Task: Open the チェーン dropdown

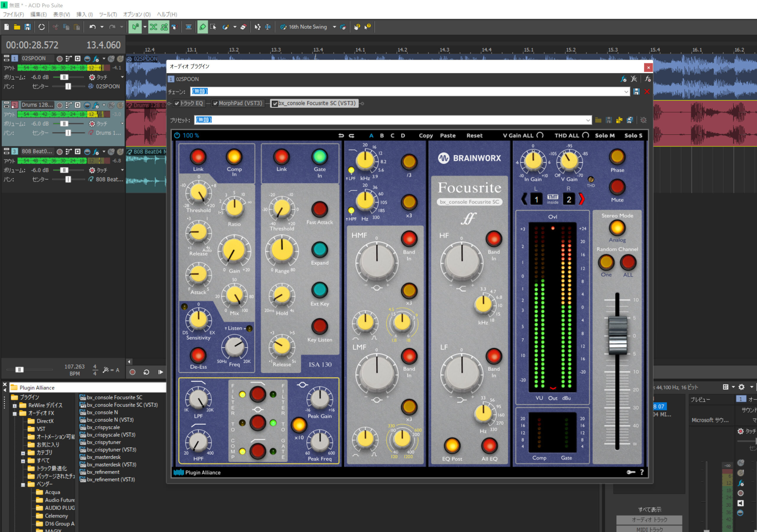Action: pos(626,92)
